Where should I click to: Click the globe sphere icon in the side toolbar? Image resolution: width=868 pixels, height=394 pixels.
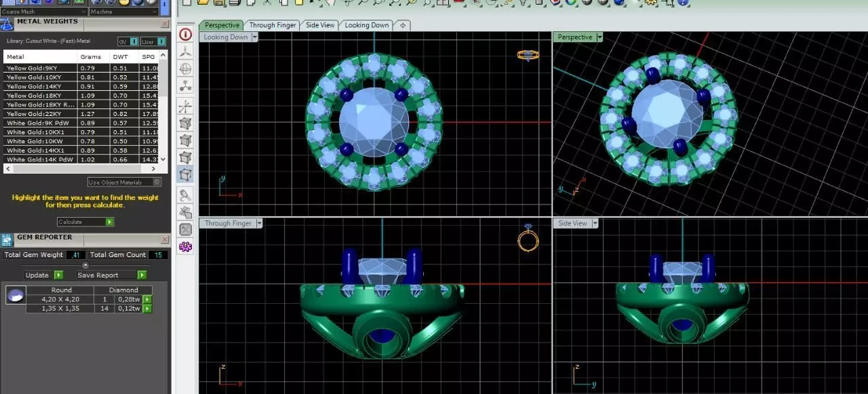tap(185, 68)
